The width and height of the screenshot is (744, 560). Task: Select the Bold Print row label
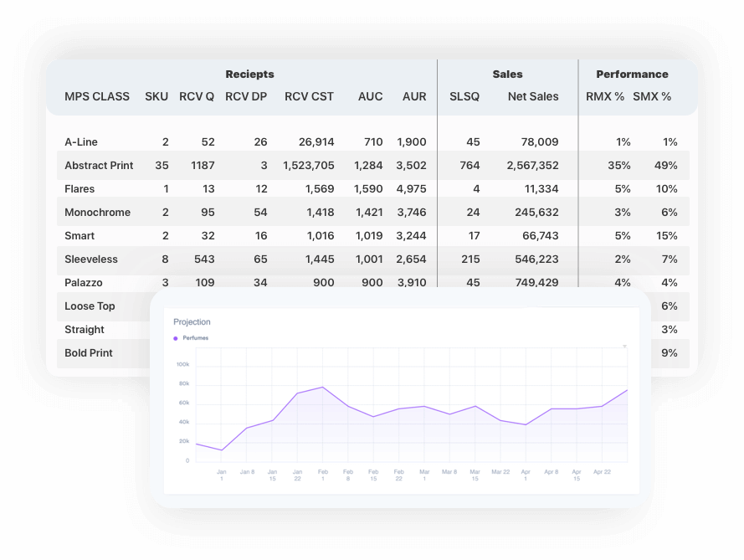click(89, 353)
